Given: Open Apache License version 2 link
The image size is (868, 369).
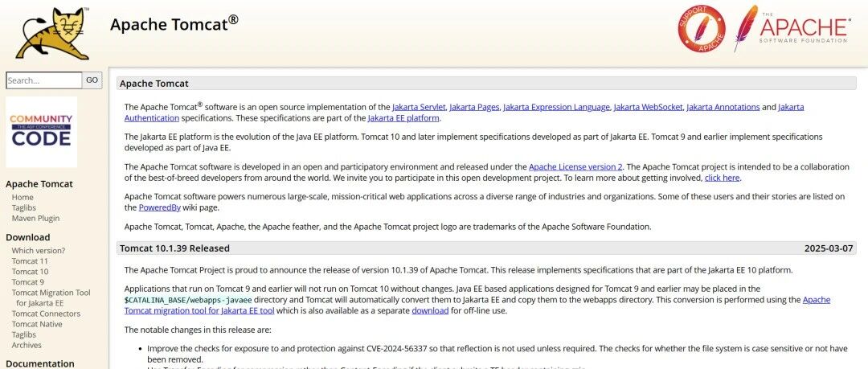Looking at the screenshot, I should point(575,166).
